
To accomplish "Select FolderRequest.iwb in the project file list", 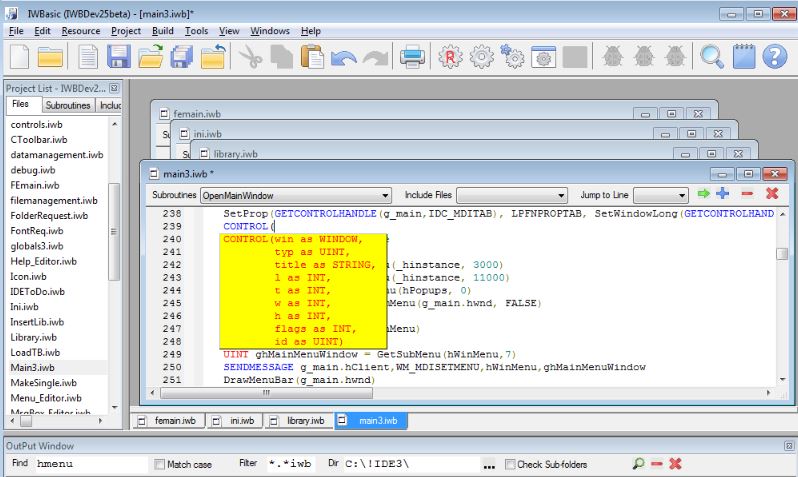I will tap(49, 216).
